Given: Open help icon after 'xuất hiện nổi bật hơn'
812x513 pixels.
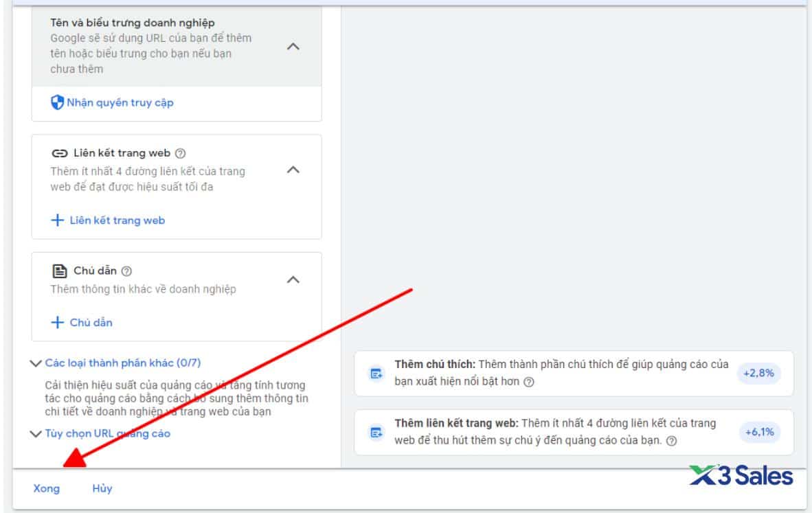Looking at the screenshot, I should pos(529,382).
